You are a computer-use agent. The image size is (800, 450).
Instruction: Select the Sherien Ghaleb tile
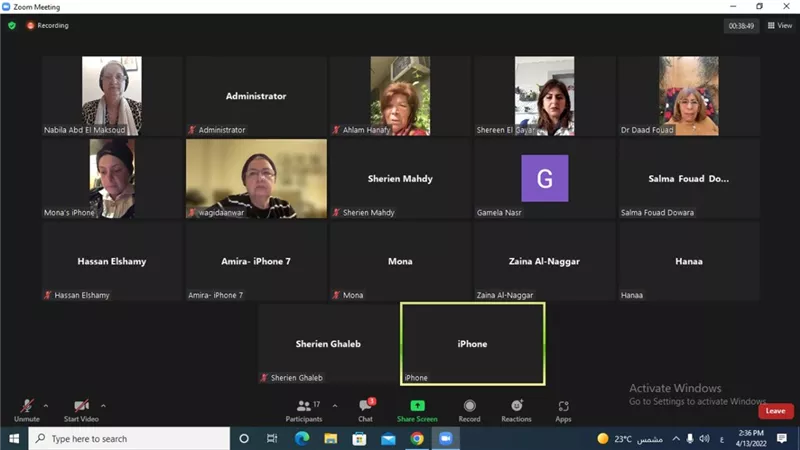point(328,344)
